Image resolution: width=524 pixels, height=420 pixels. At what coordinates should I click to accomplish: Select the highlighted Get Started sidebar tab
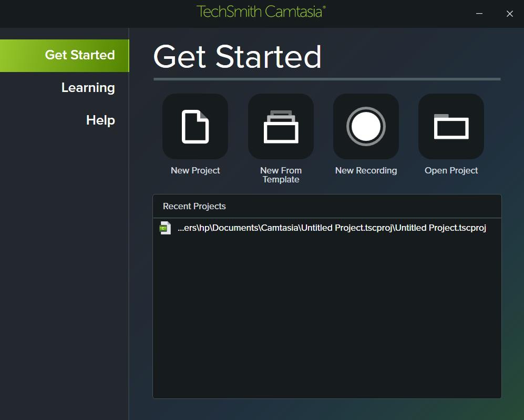[80, 55]
